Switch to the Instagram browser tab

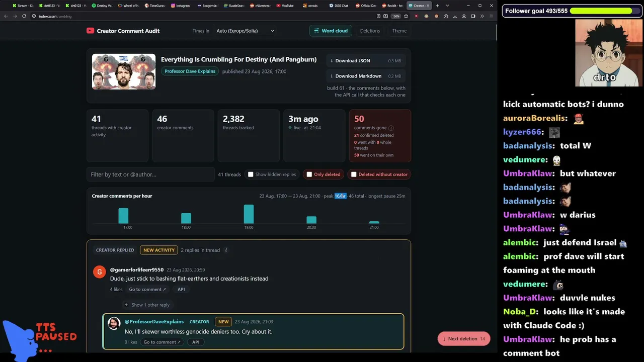pyautogui.click(x=180, y=6)
